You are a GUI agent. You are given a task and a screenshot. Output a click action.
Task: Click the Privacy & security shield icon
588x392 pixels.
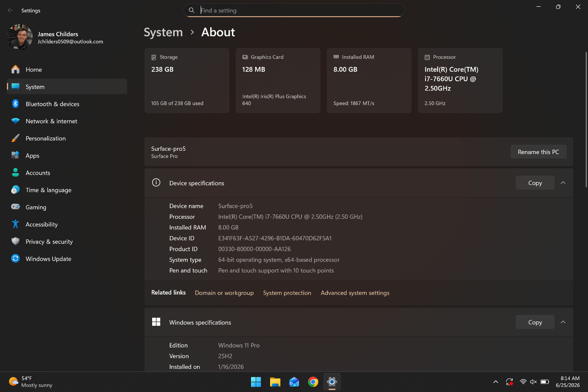[15, 241]
